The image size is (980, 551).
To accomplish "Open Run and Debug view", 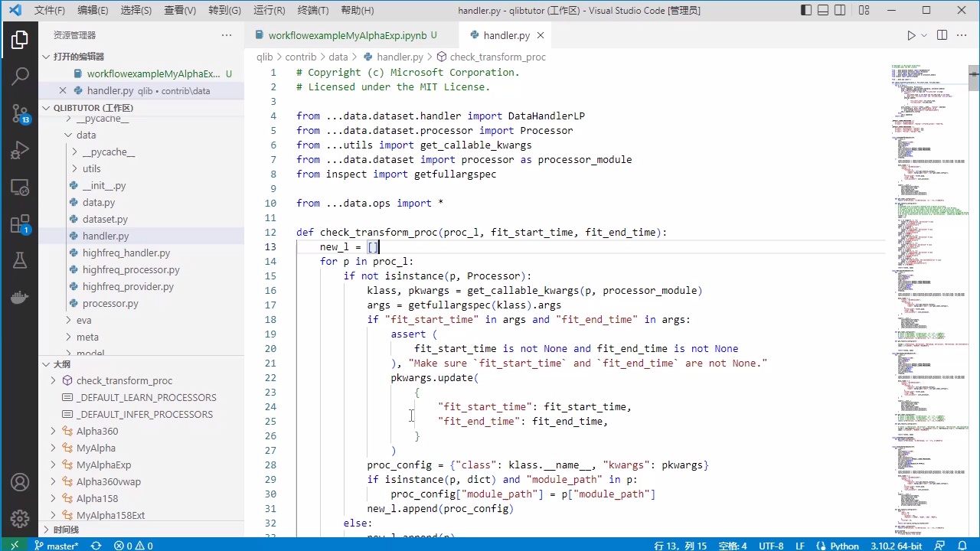I will [x=20, y=151].
